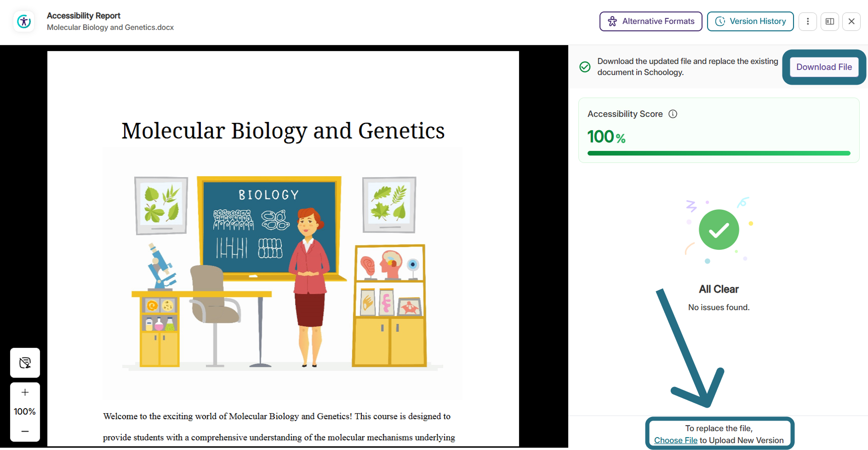868x450 pixels.
Task: Open Alternative Formats
Action: tap(651, 22)
